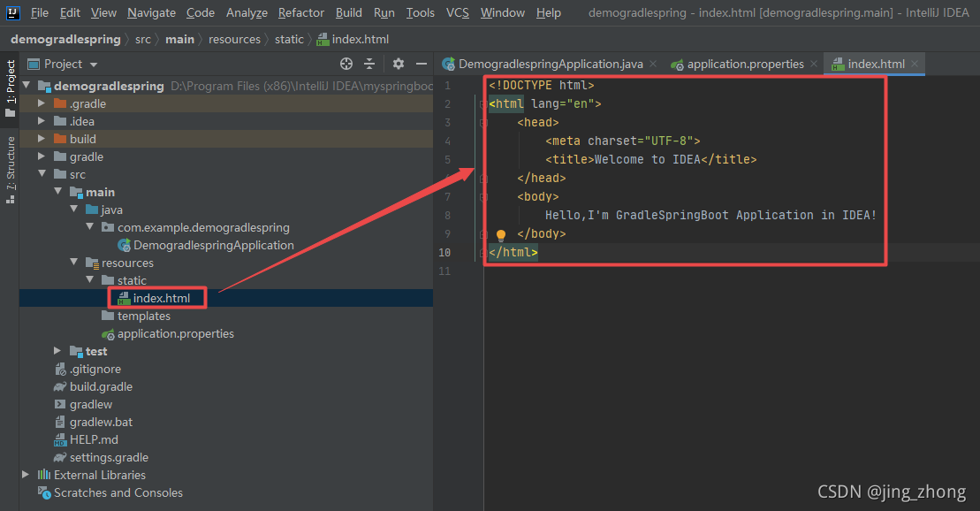Open the Run menu

(384, 12)
